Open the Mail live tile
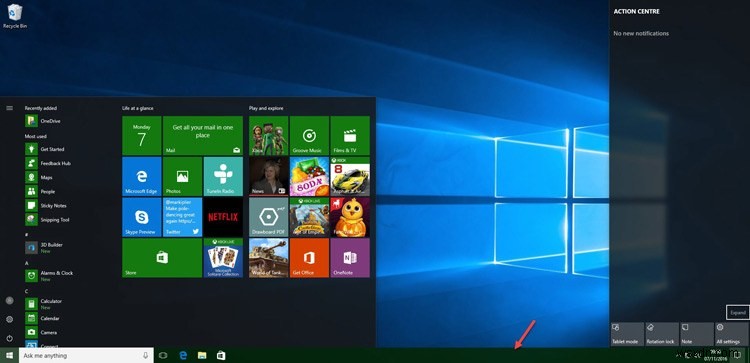The width and height of the screenshot is (750, 363). click(x=203, y=135)
